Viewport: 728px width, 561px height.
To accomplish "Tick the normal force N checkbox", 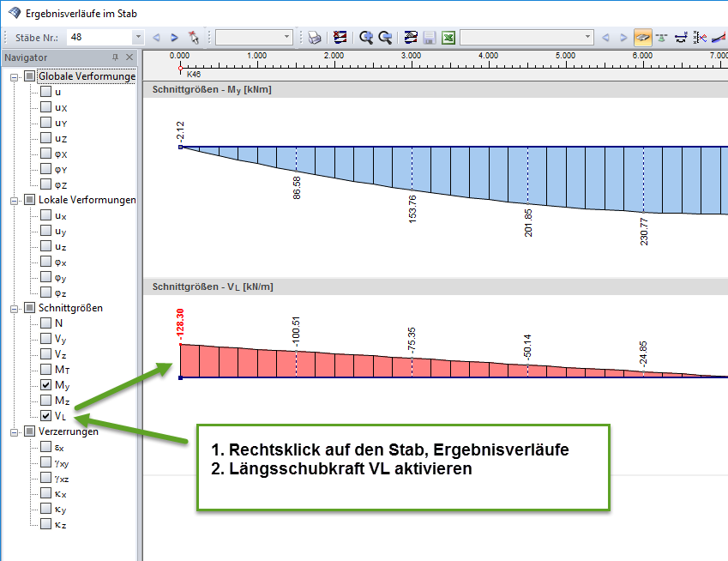I will [45, 323].
